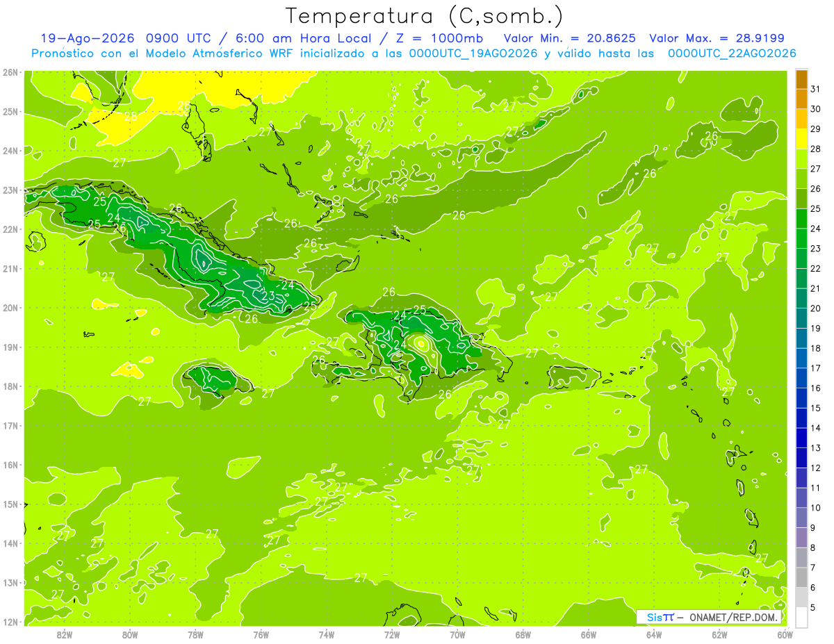Viewport: 834px width, 644px height.
Task: Click the "62W" longitude axis label
Action: coord(719,634)
